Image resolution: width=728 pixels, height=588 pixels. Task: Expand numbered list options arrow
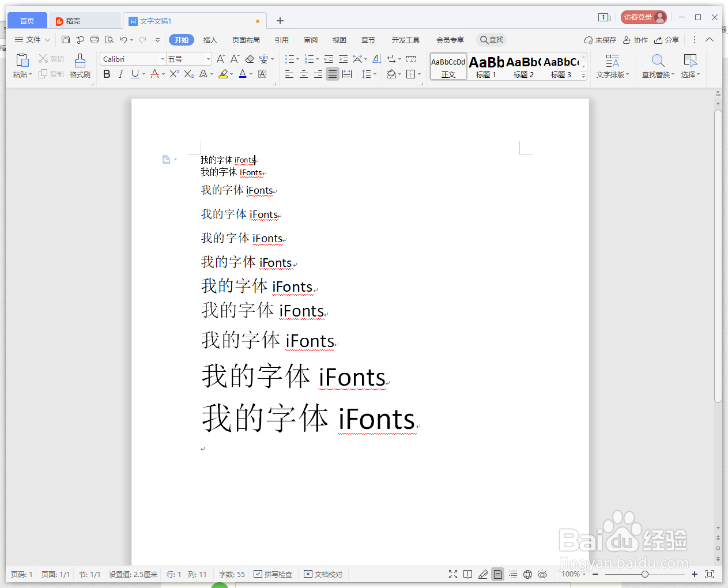(317, 59)
